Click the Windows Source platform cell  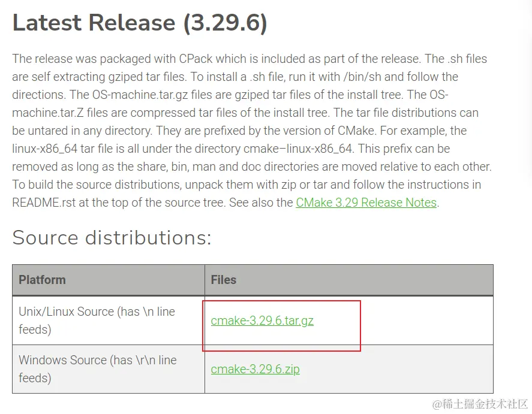pos(97,369)
